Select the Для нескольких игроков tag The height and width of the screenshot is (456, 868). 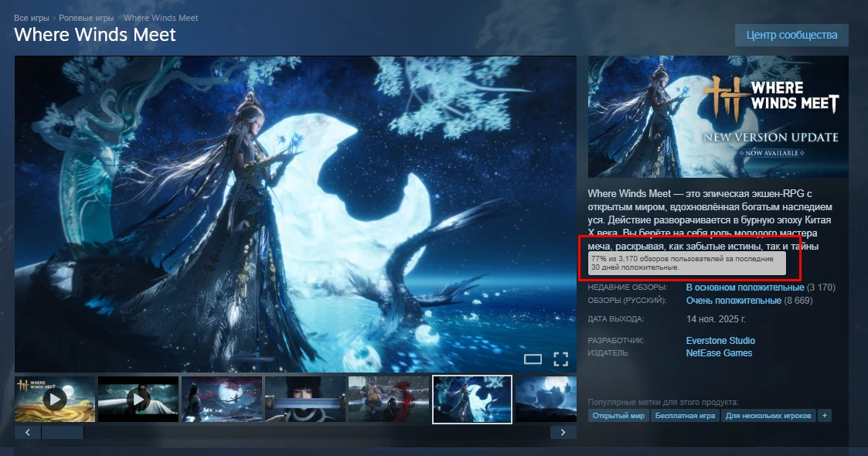768,416
